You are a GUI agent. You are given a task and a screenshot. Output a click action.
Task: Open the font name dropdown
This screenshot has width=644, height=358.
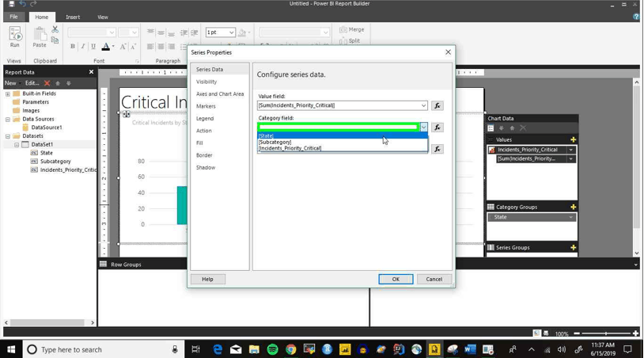click(x=112, y=32)
